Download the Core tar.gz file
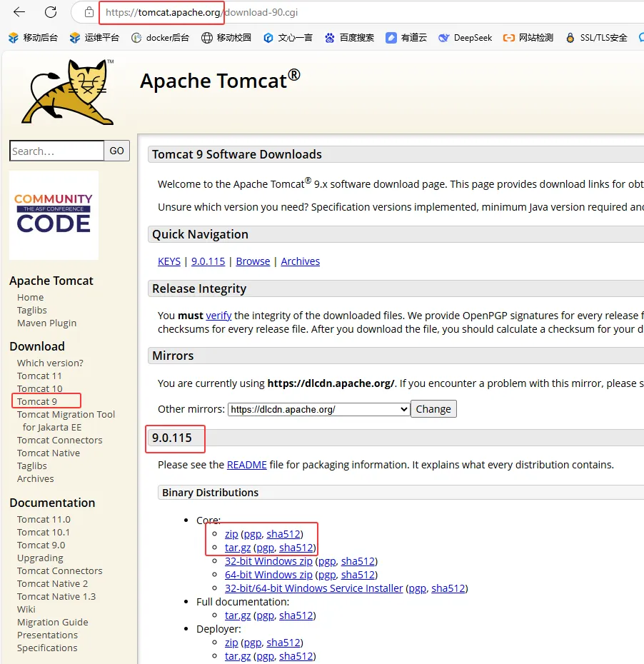The height and width of the screenshot is (664, 644). point(238,548)
